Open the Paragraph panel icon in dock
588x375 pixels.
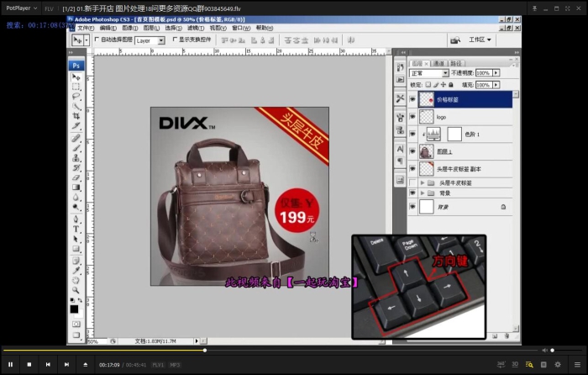[x=400, y=161]
